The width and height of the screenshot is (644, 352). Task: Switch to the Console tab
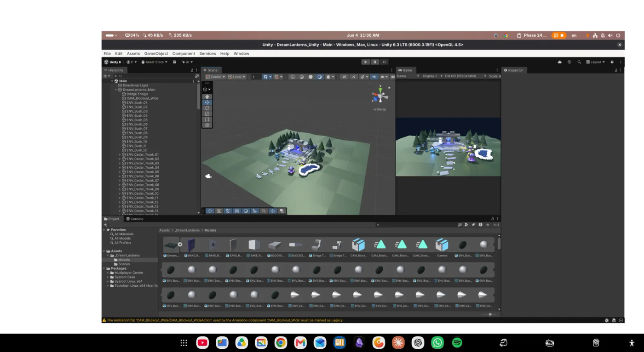point(135,219)
